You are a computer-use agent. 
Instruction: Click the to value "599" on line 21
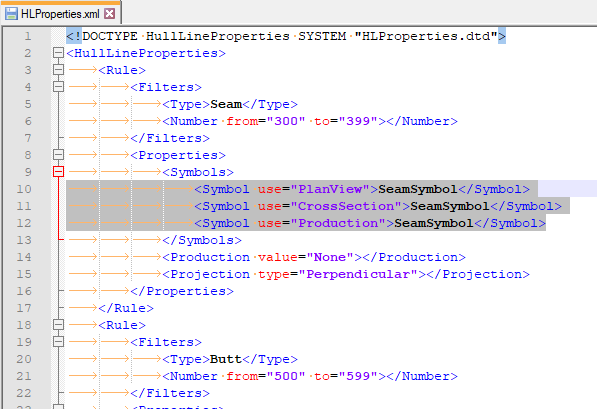[x=358, y=376]
